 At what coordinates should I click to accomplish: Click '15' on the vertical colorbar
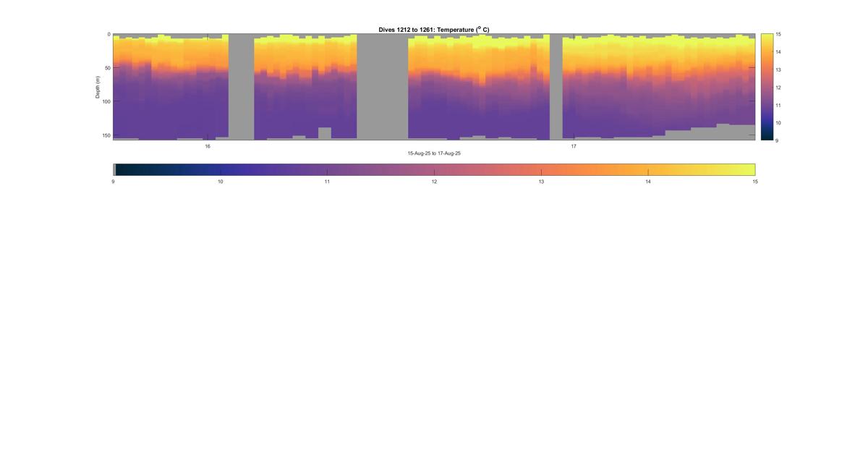click(x=779, y=35)
